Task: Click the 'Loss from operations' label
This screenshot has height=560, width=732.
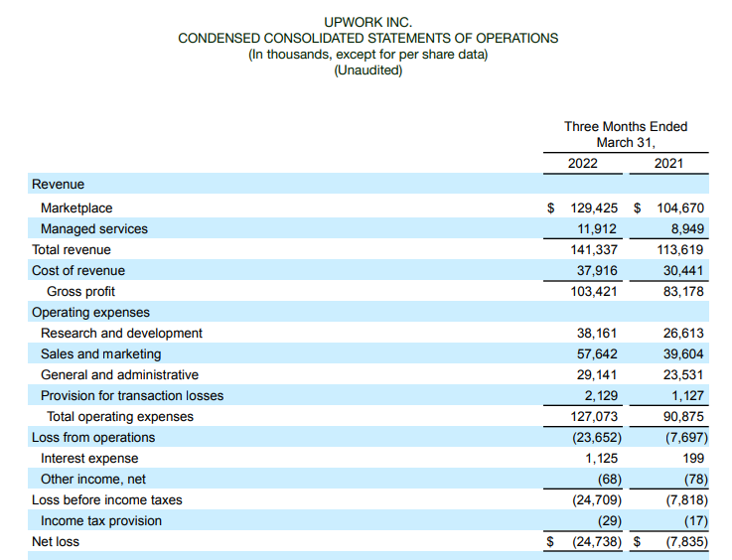Action: point(93,437)
